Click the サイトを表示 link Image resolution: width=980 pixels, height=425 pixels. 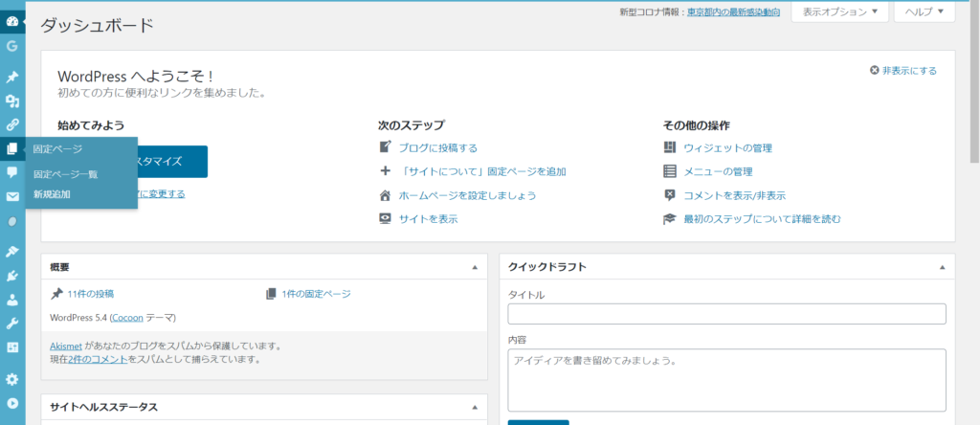(428, 219)
